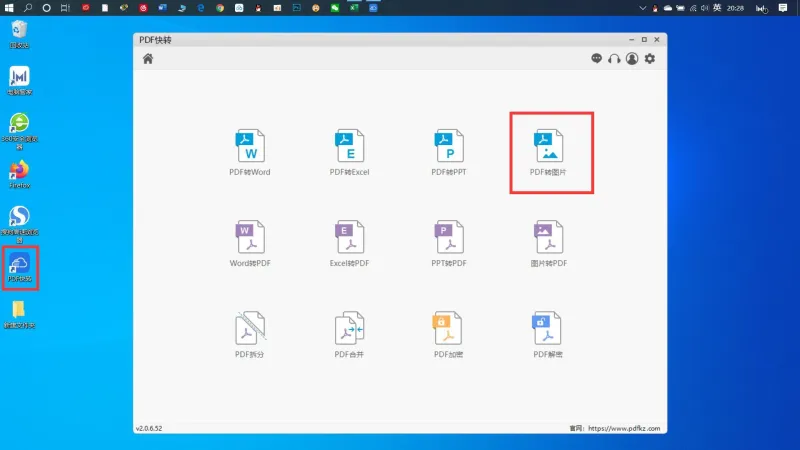Screen dimensions: 800x450
Task: Click the Firefox desktop shortcut
Action: (19, 174)
